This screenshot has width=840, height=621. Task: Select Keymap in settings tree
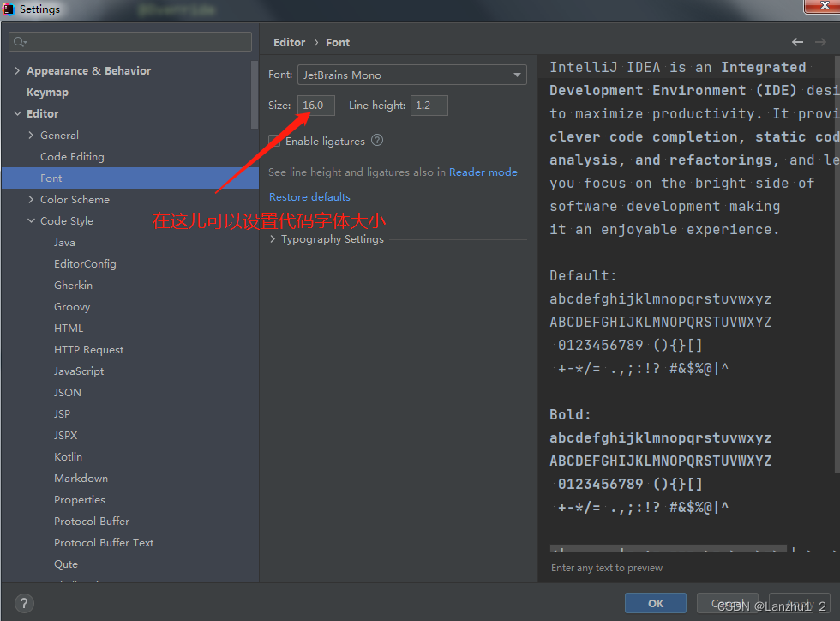(x=48, y=93)
